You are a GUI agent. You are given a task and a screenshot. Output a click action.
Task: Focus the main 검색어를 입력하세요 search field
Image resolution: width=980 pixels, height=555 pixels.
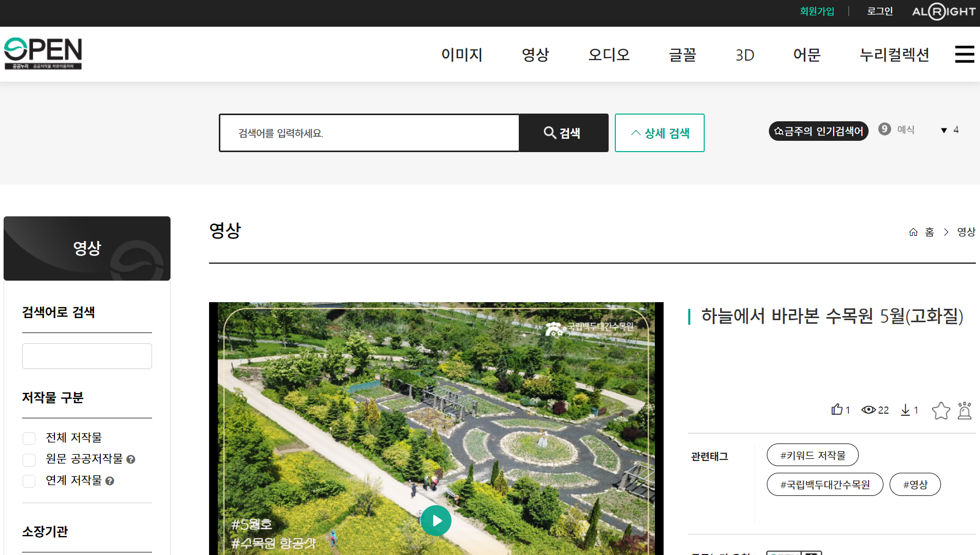[x=369, y=133]
